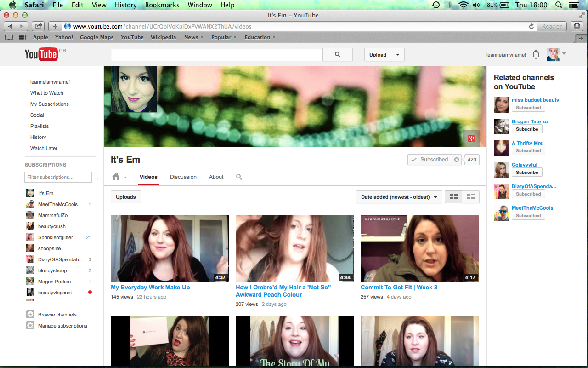Screen dimensions: 588x368
Task: Open Safari downloads button
Action: pos(577,26)
